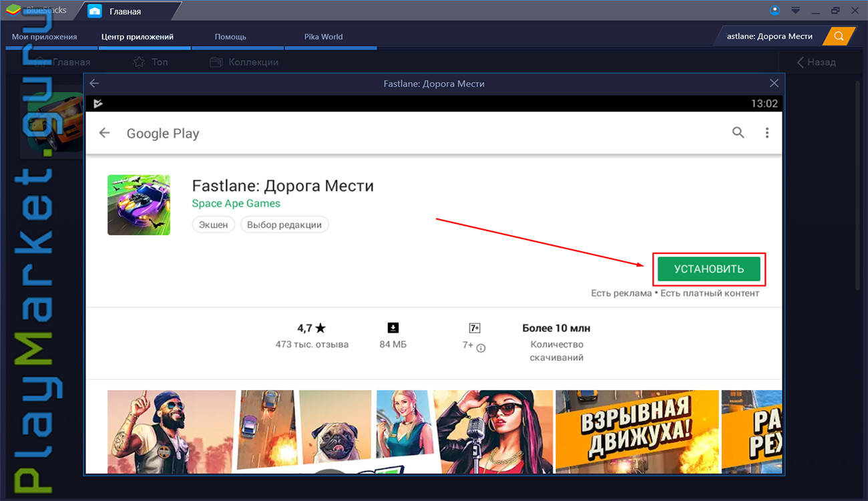Switch to Мои приложения tab
This screenshot has width=868, height=501.
45,37
